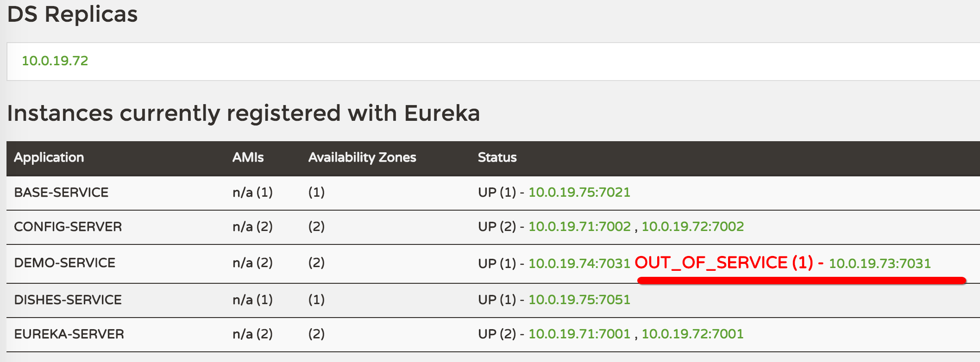The image size is (980, 362).
Task: Click the Application column header
Action: click(49, 158)
